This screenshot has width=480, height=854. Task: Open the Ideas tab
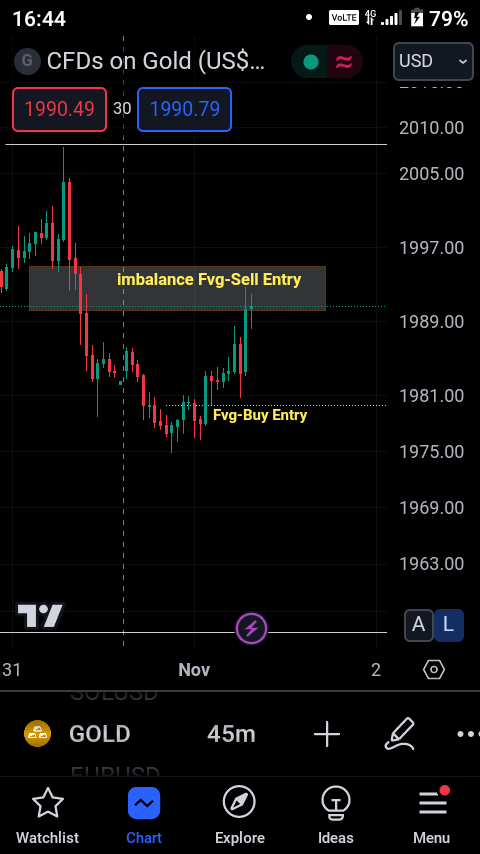[x=336, y=816]
